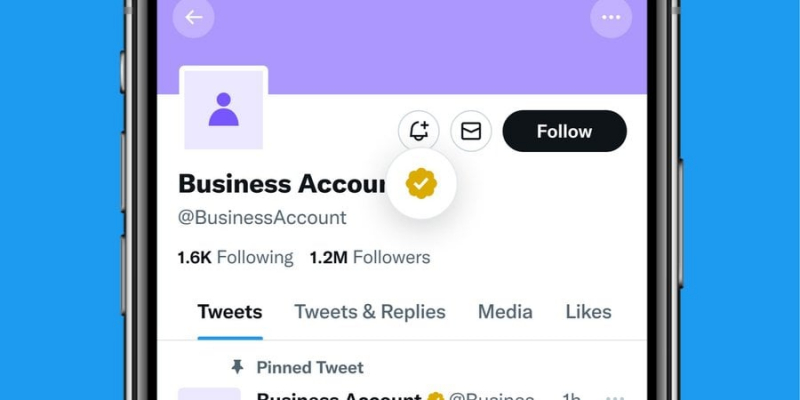View the 1.6K Following list
The width and height of the screenshot is (800, 400).
(235, 257)
